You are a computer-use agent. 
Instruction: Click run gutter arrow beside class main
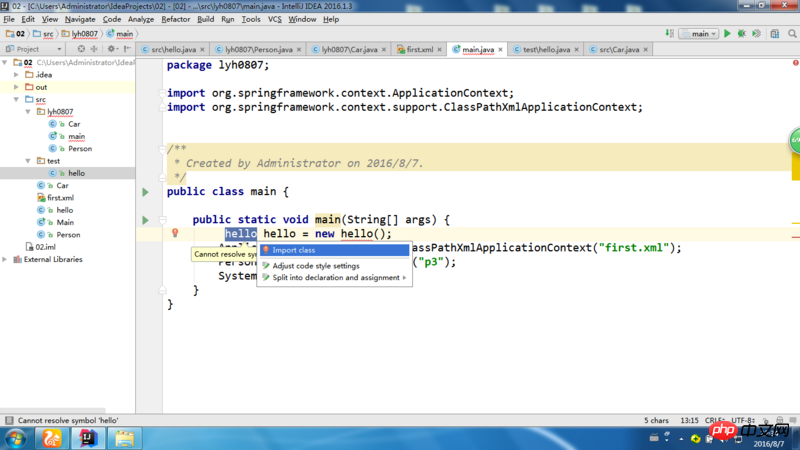(x=145, y=191)
